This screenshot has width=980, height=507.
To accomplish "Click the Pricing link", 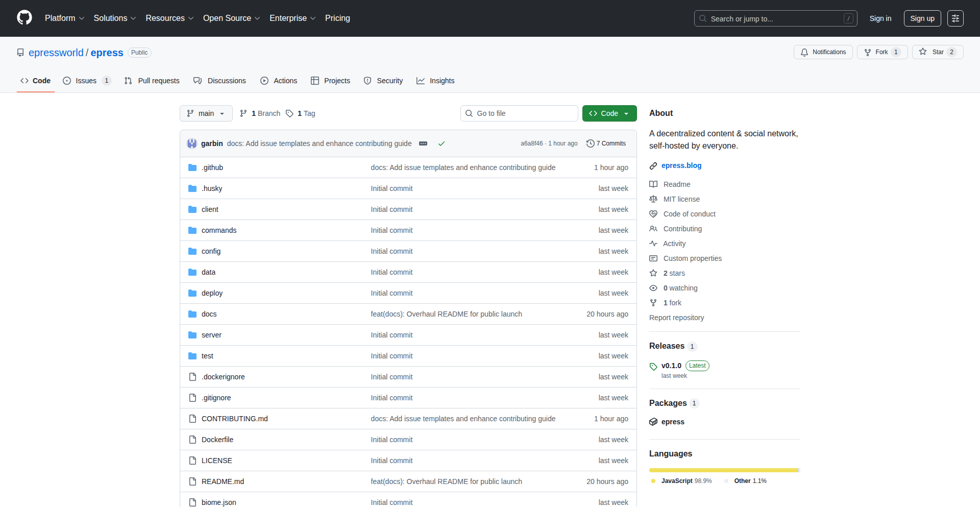I will pyautogui.click(x=337, y=18).
